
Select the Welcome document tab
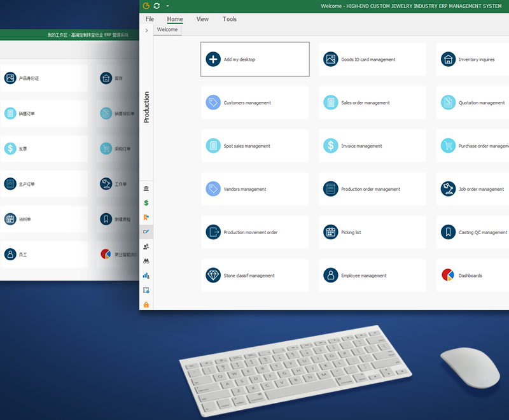coord(167,30)
